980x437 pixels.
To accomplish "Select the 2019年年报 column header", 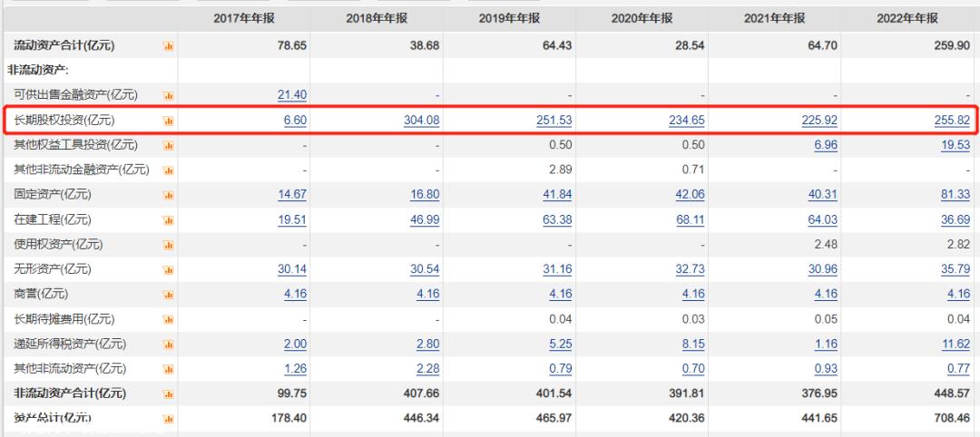I will click(509, 19).
